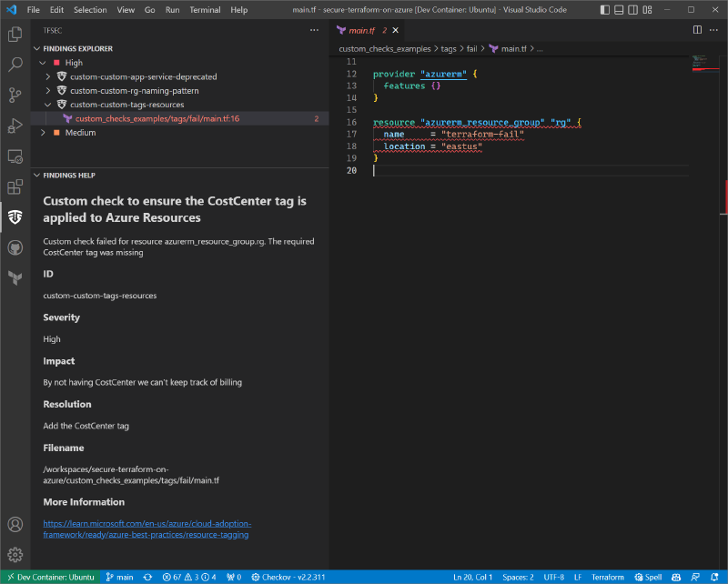Open the GitHub view in activity bar
The height and width of the screenshot is (584, 728).
(x=15, y=247)
